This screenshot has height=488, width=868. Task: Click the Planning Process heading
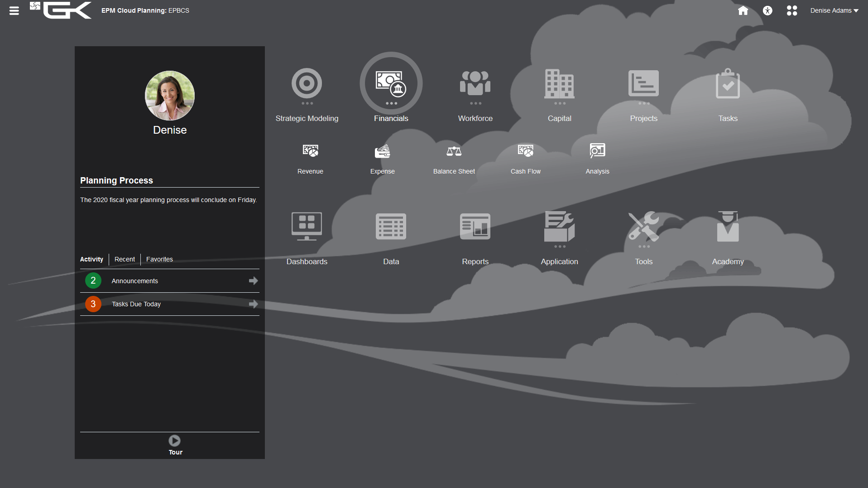[117, 180]
